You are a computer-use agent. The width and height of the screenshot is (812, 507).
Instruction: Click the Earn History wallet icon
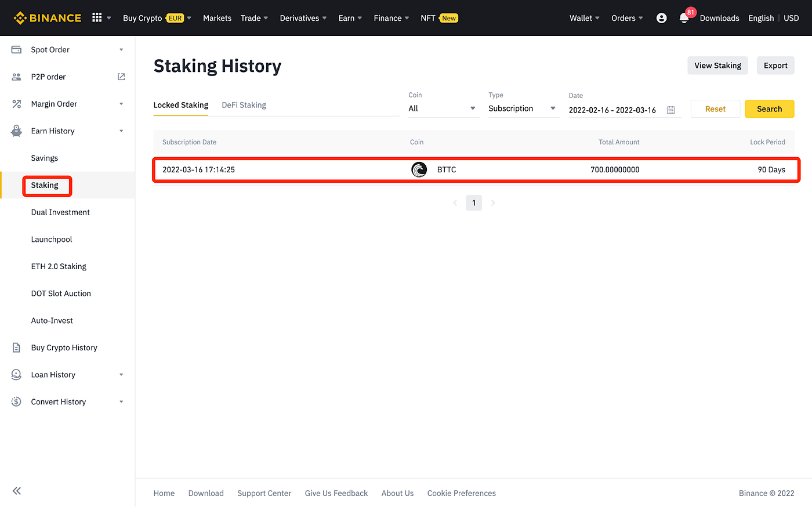pyautogui.click(x=16, y=131)
